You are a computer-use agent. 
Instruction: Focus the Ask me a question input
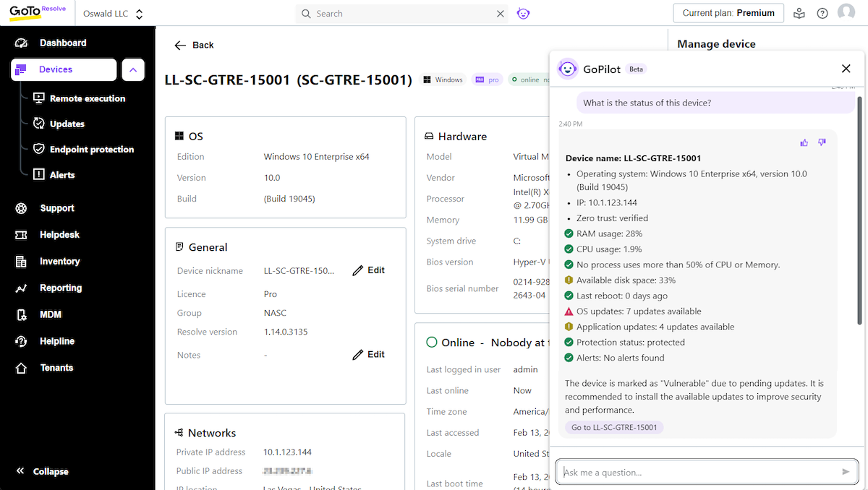(x=698, y=472)
